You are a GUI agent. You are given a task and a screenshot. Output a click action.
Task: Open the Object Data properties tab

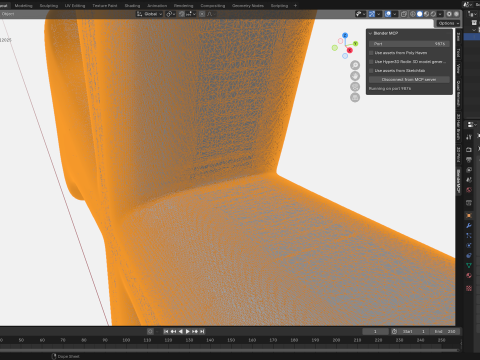(x=469, y=266)
